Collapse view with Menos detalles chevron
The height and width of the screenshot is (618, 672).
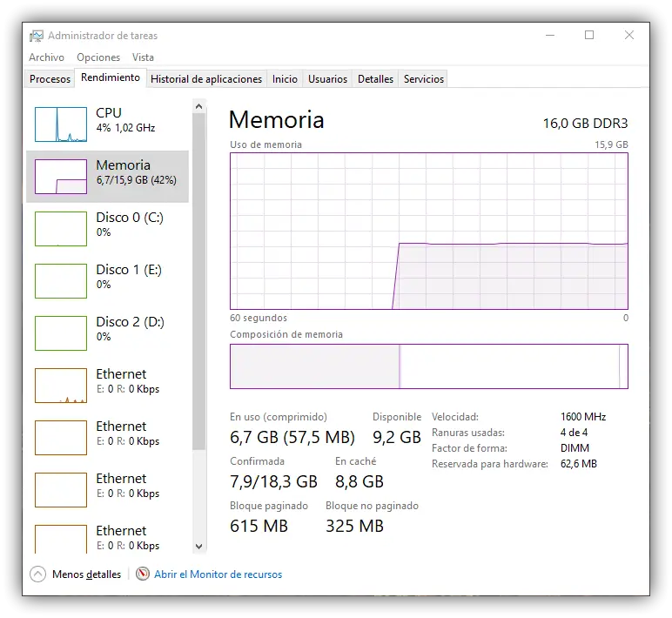tap(37, 574)
